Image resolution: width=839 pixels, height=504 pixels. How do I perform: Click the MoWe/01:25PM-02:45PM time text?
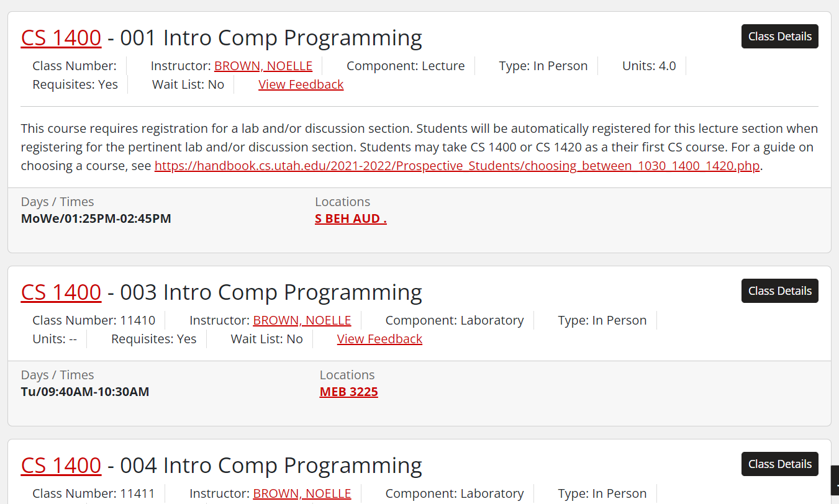(x=96, y=218)
